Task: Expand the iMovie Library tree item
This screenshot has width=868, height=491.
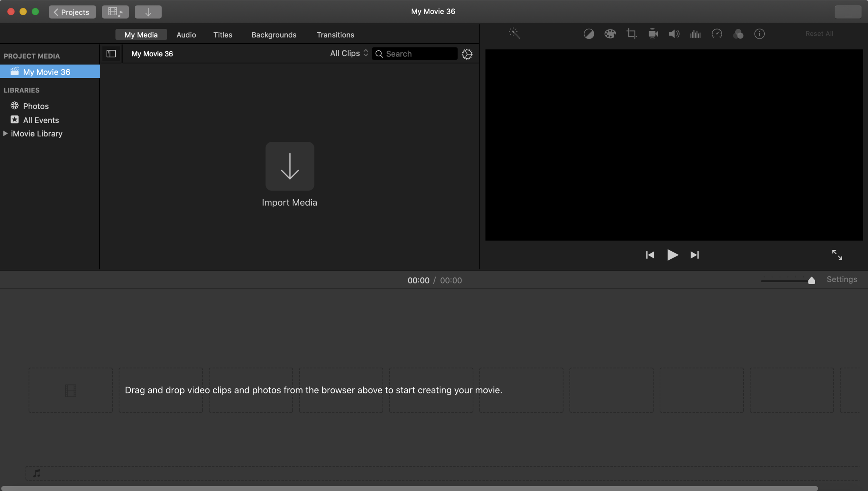Action: pos(5,133)
